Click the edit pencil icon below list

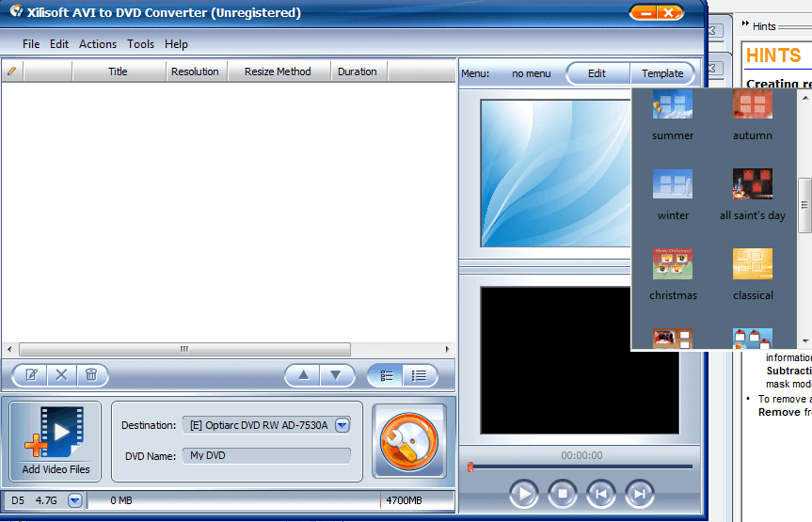(31, 375)
